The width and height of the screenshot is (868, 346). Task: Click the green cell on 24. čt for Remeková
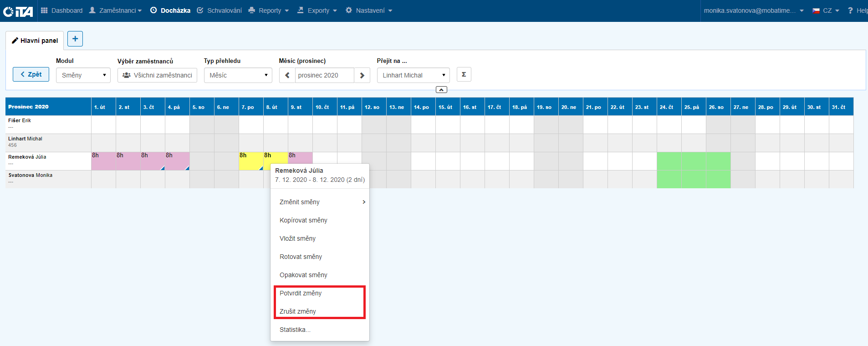tap(669, 161)
